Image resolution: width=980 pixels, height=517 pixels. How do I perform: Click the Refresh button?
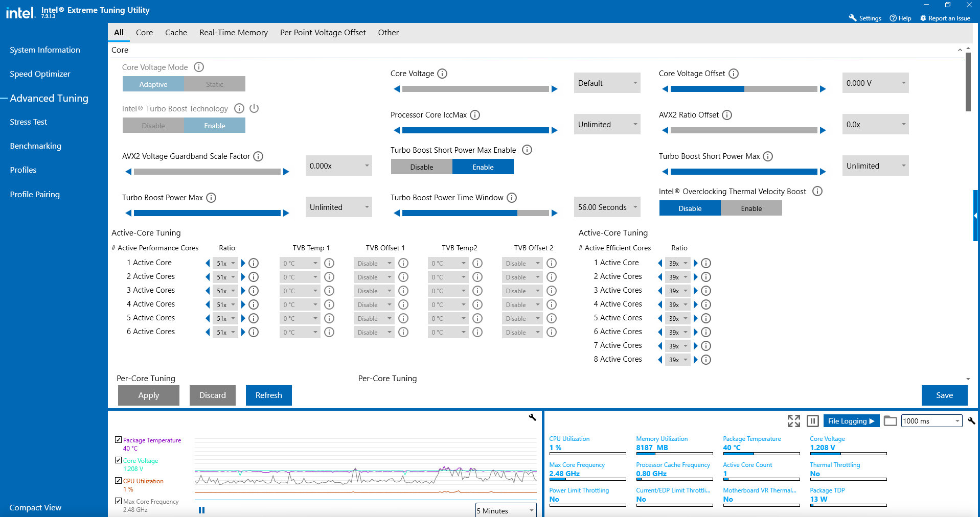tap(268, 395)
